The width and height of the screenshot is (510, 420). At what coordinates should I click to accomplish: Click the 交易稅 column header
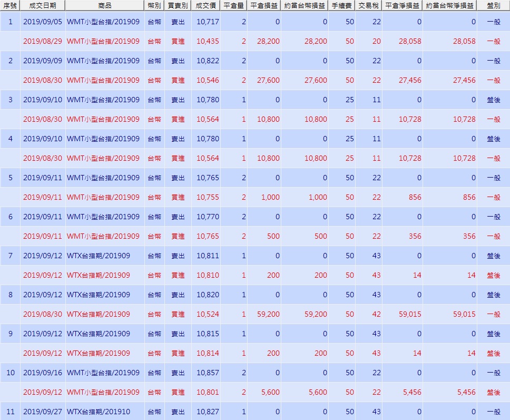point(368,5)
